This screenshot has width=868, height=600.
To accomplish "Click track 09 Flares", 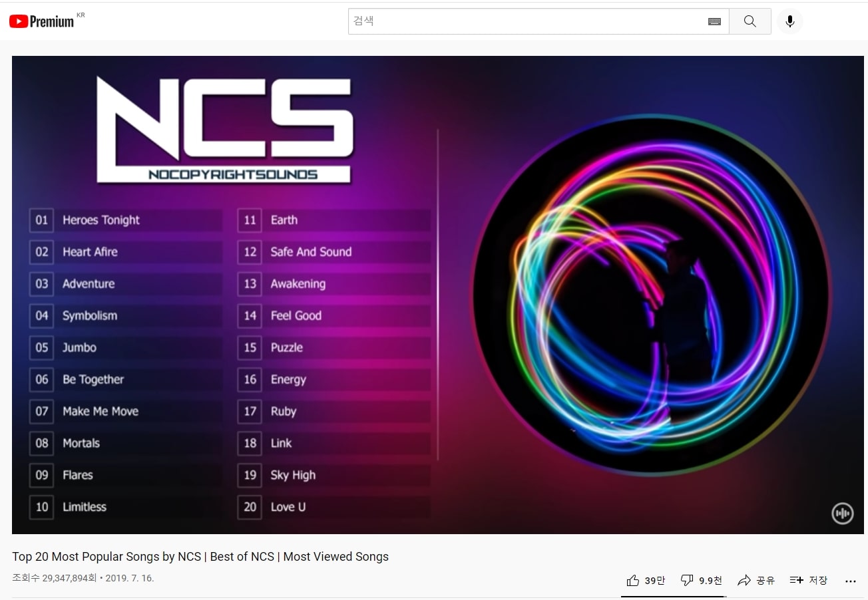I will click(x=126, y=476).
